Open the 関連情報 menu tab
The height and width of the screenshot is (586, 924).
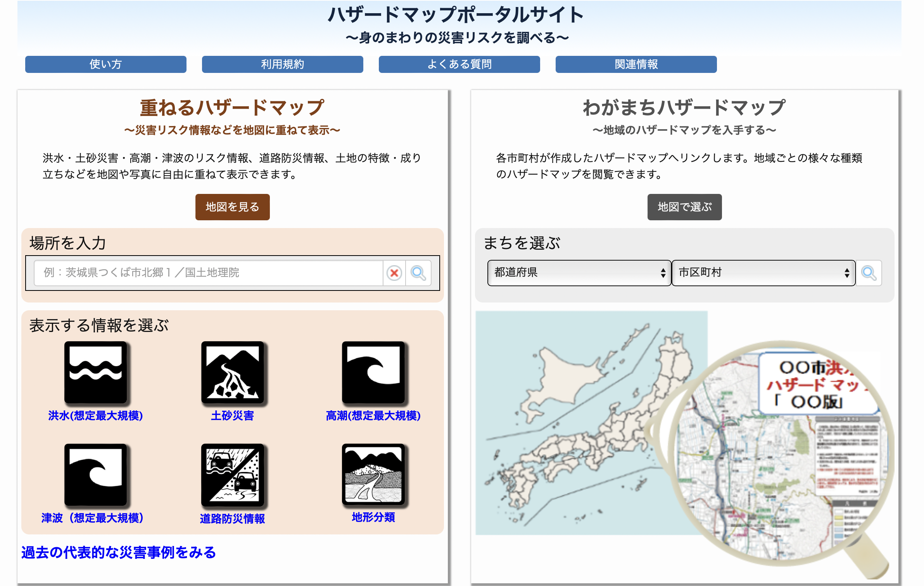pos(636,64)
